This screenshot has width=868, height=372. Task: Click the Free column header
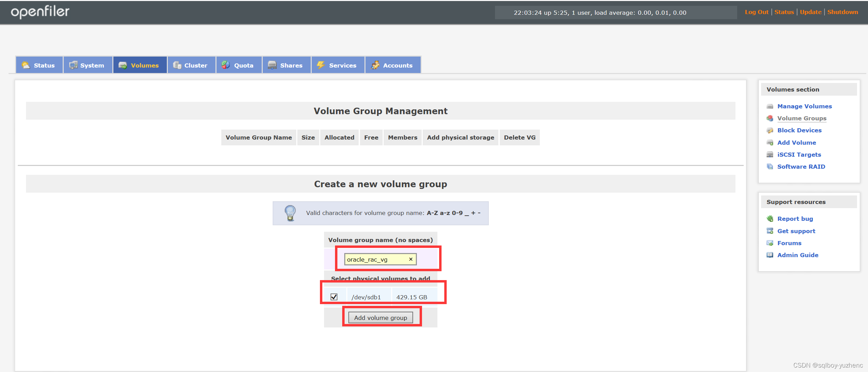tap(371, 137)
